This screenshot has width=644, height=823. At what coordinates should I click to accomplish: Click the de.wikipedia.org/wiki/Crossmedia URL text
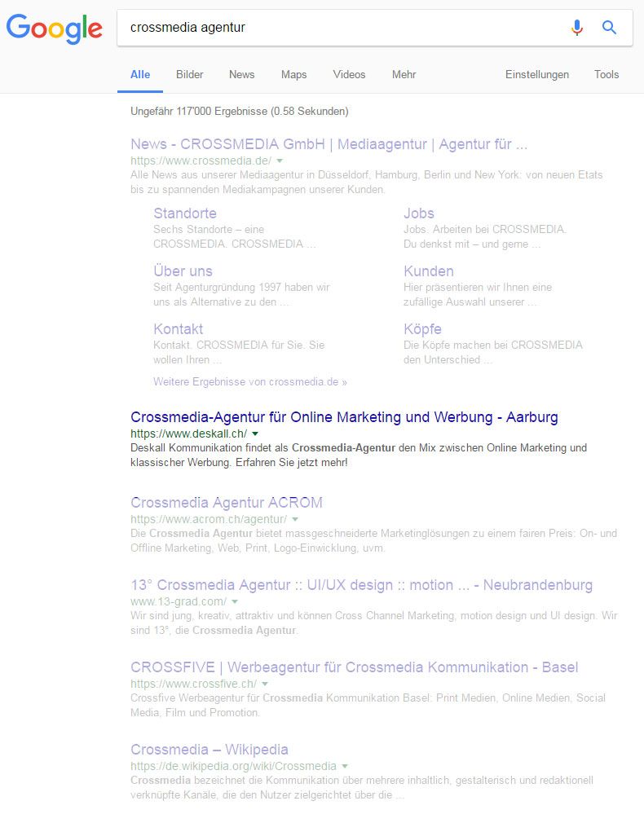tap(233, 766)
